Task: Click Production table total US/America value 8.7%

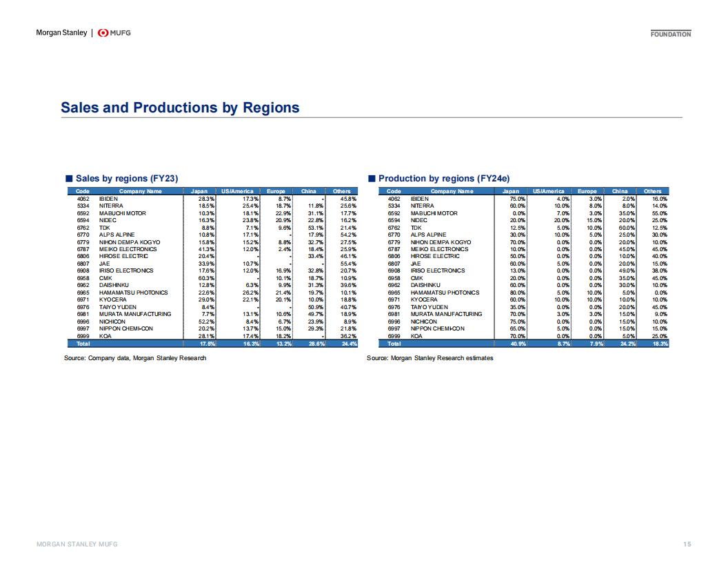Action: pos(563,344)
